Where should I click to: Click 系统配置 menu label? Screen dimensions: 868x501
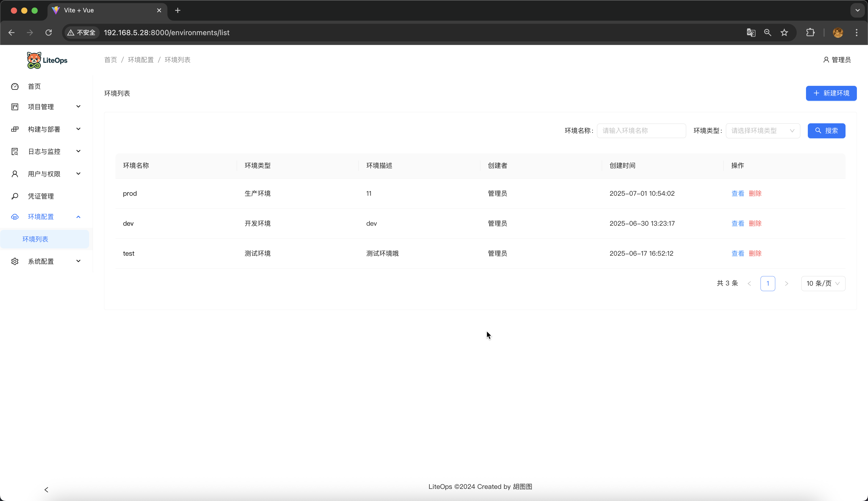pos(41,262)
